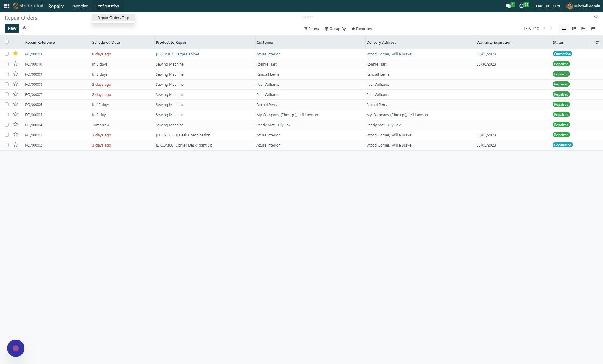The width and height of the screenshot is (603, 364).
Task: Star repair order RO/00004
Action: [16, 125]
